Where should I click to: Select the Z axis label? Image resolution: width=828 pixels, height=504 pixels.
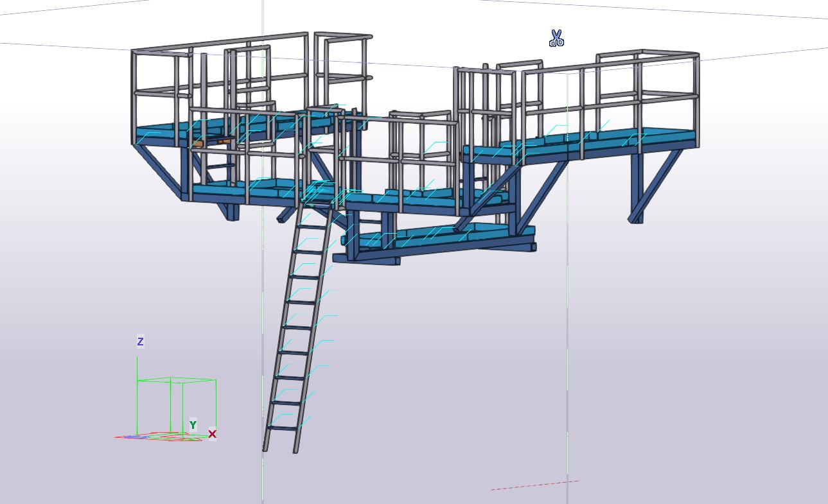(x=140, y=342)
